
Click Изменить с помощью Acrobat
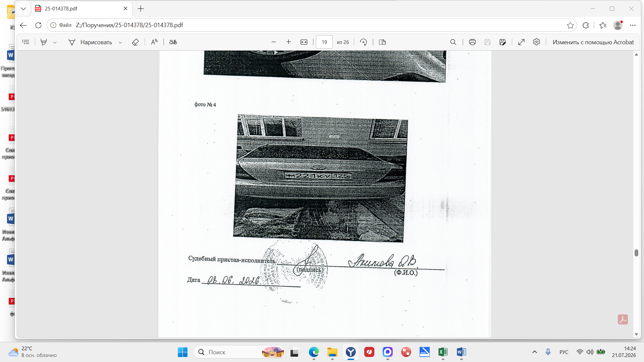point(593,42)
